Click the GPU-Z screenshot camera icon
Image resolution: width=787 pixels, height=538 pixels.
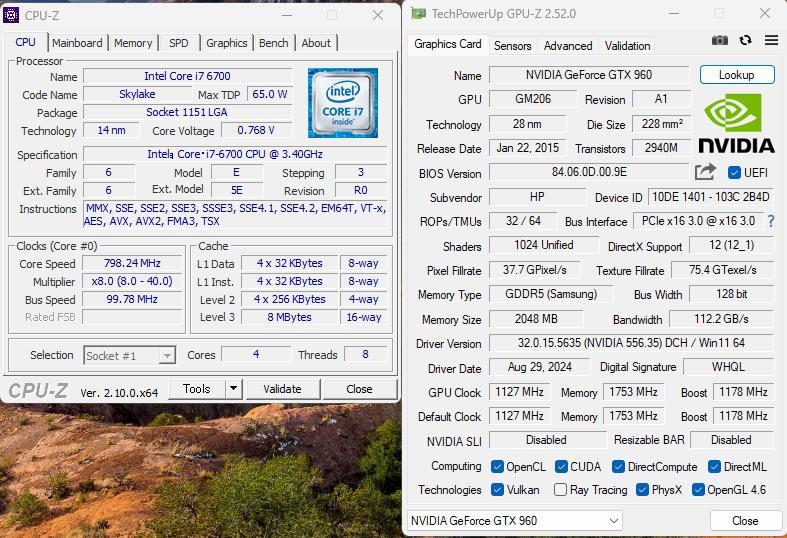(x=720, y=40)
